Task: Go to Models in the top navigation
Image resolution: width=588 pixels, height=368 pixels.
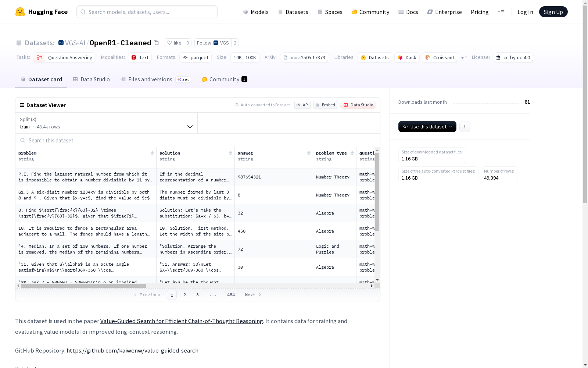Action: click(x=256, y=12)
